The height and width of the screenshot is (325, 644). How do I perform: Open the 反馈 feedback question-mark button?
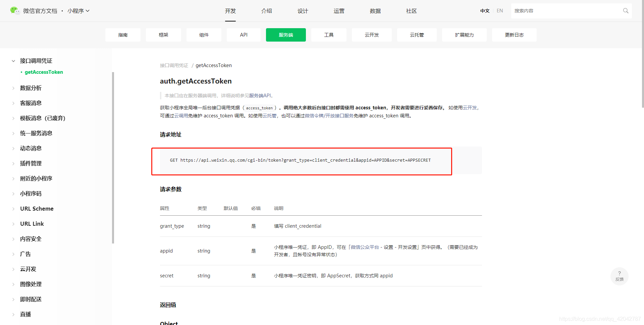point(619,276)
